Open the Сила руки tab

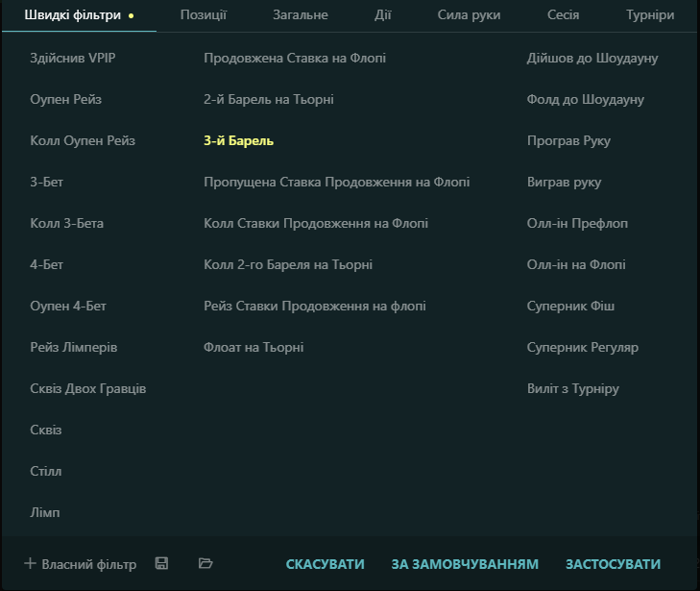pos(469,15)
